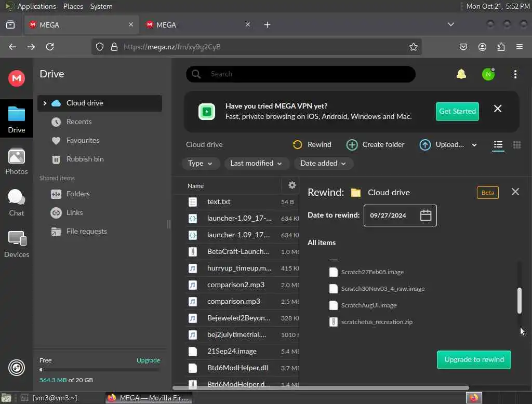Expand the Cloud drive tree arrow

(45, 103)
